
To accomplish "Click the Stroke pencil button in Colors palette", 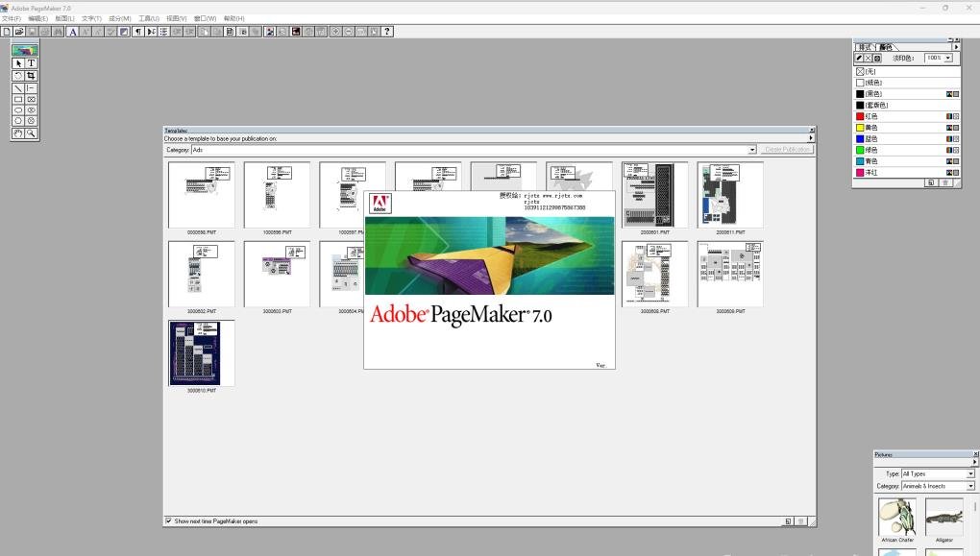I will (x=859, y=58).
